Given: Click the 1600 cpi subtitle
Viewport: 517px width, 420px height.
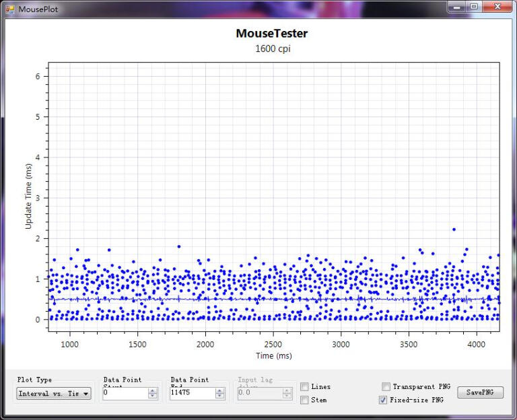Looking at the screenshot, I should point(273,48).
